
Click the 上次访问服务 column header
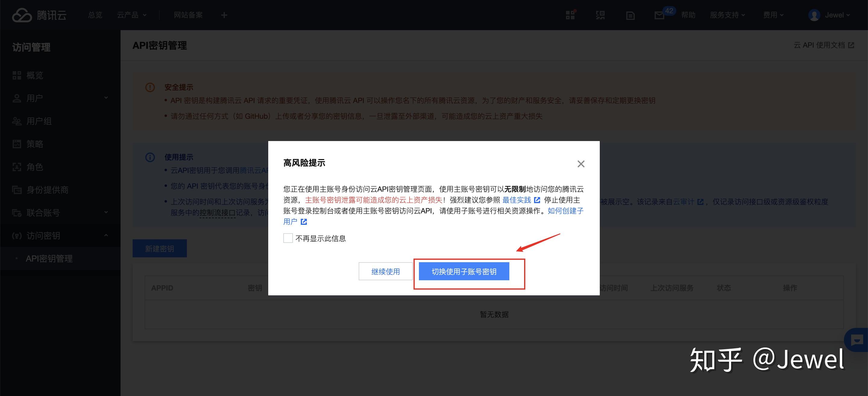[672, 288]
